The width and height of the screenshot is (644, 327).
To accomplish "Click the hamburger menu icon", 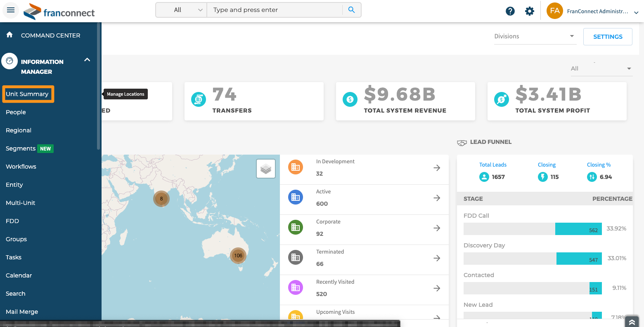I will coord(11,10).
